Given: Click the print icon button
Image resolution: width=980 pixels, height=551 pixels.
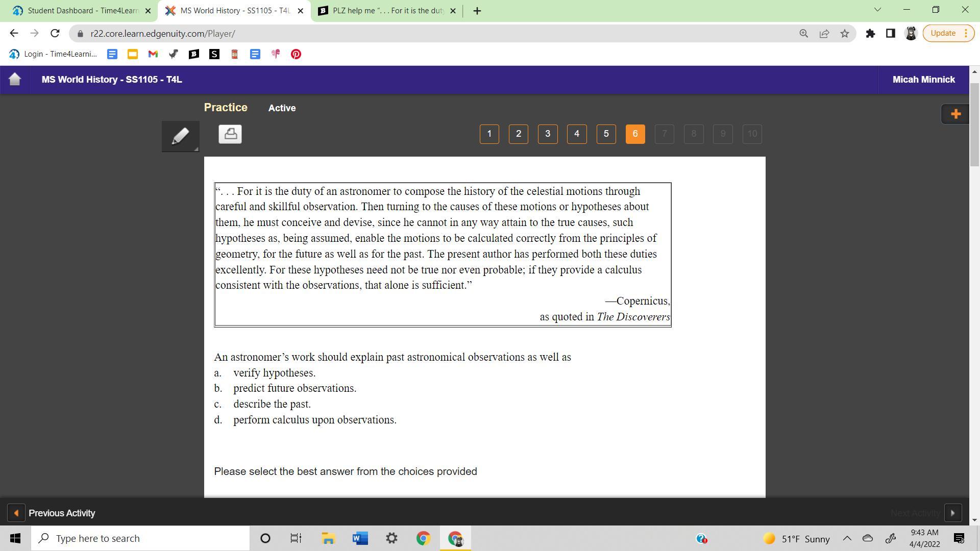Looking at the screenshot, I should [x=230, y=134].
